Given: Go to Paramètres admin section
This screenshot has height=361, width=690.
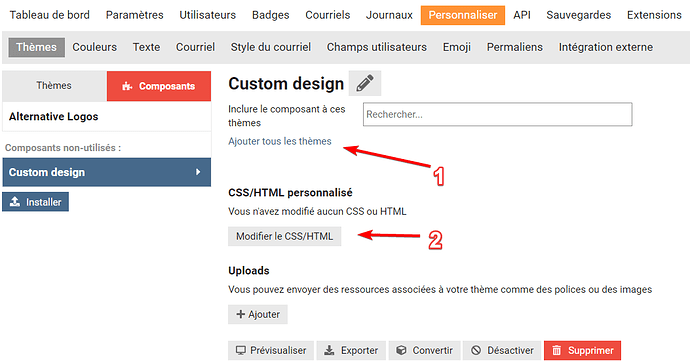Looking at the screenshot, I should coord(135,15).
